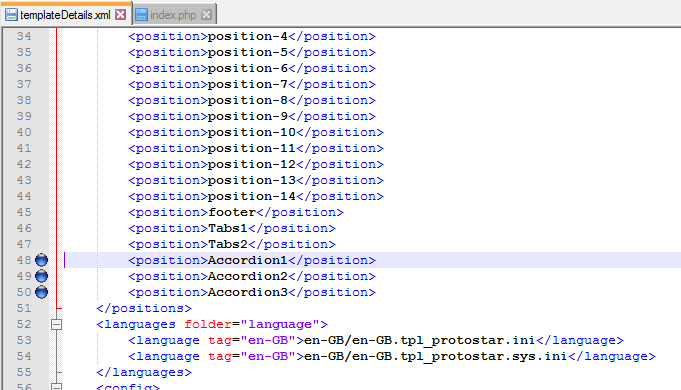Click the text position-6
Viewport: 681px width, 390px height.
[248, 69]
